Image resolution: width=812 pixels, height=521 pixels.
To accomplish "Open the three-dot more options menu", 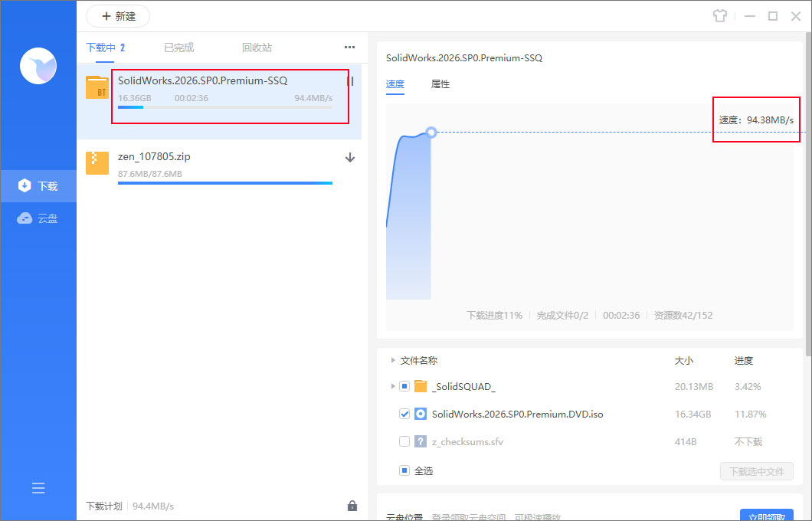I will [349, 48].
